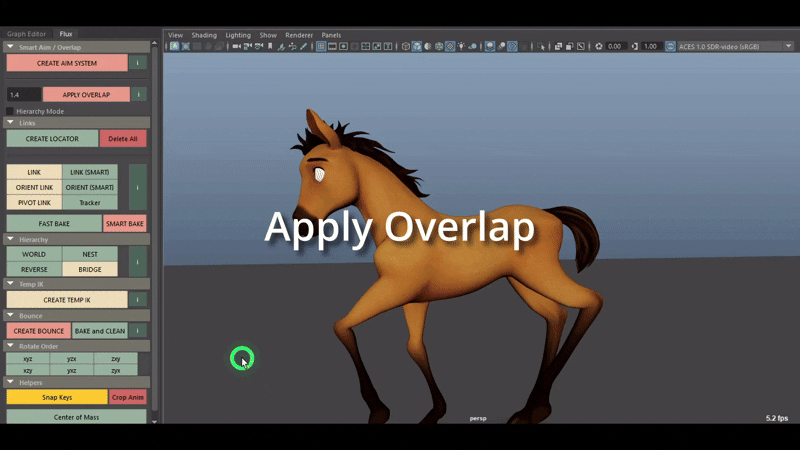Click info button beside BAKE and CLEAN
This screenshot has width=800, height=450.
(137, 331)
